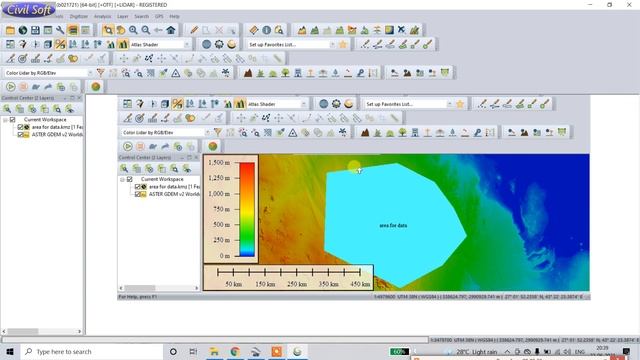
Task: Click the globe online data download icon
Action: pos(23,30)
